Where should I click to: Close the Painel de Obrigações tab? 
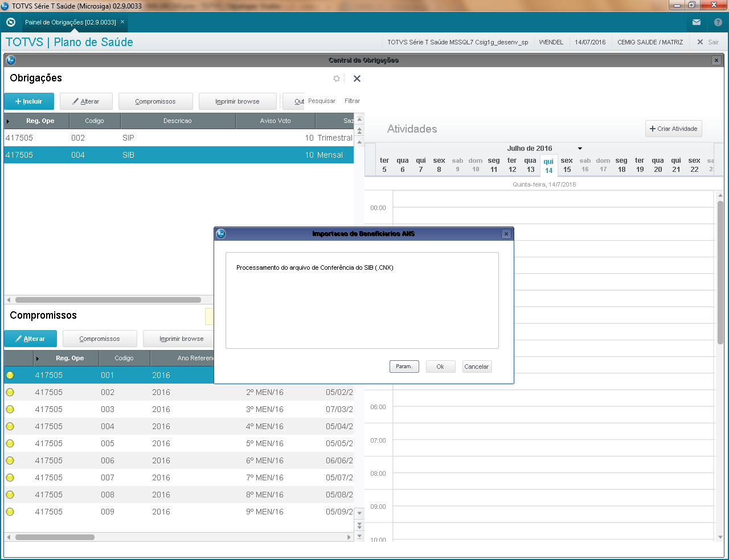[122, 22]
